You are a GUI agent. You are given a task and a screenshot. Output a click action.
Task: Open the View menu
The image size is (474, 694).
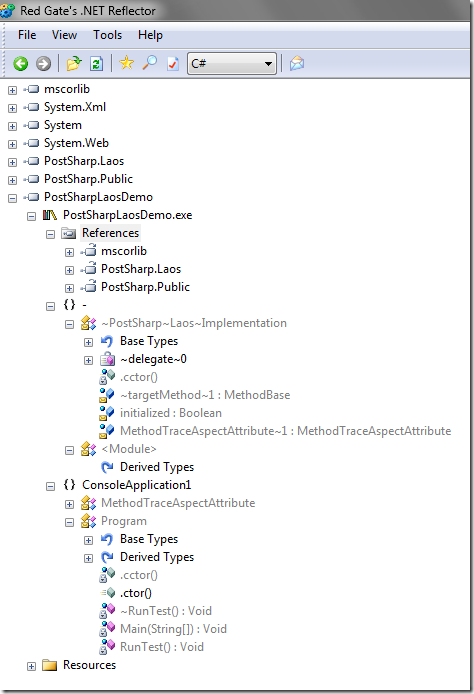pyautogui.click(x=64, y=35)
